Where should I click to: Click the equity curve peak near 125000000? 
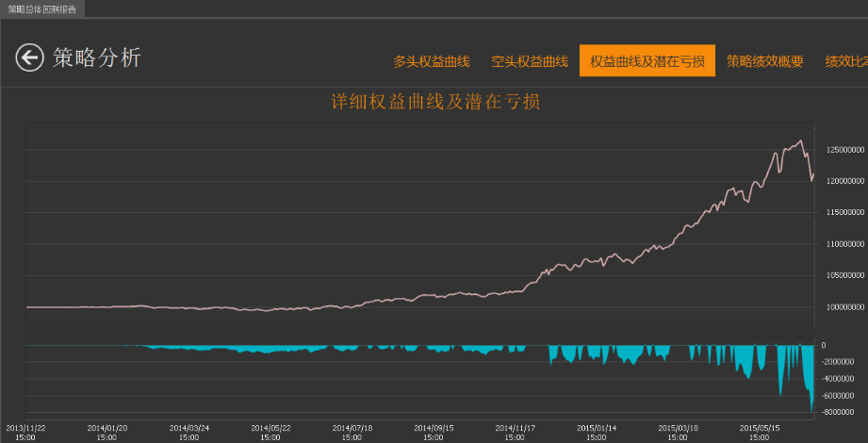click(800, 140)
